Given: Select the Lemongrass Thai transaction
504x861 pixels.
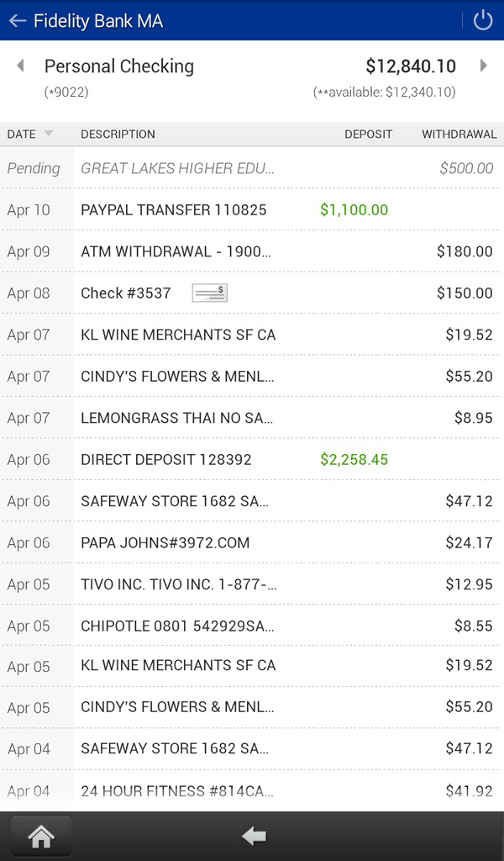Looking at the screenshot, I should 252,418.
